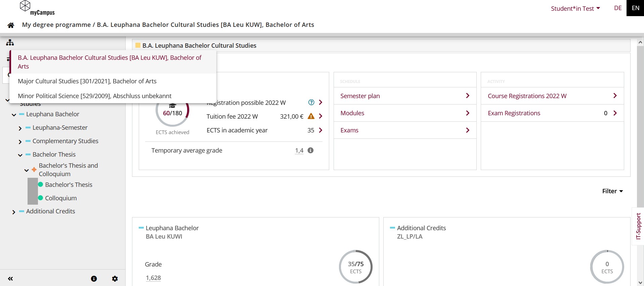Image resolution: width=644 pixels, height=286 pixels.
Task: Click blue dash icon before Leuphana Bachelor card
Action: 141,228
